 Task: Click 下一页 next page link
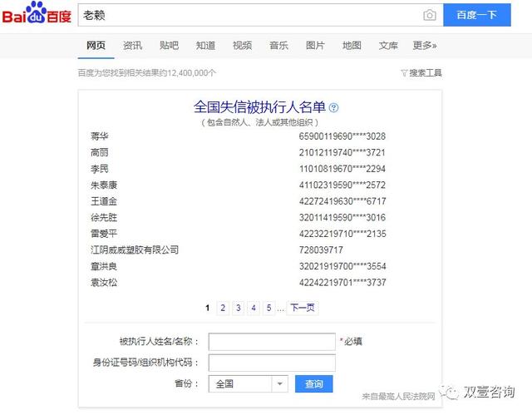(x=302, y=308)
